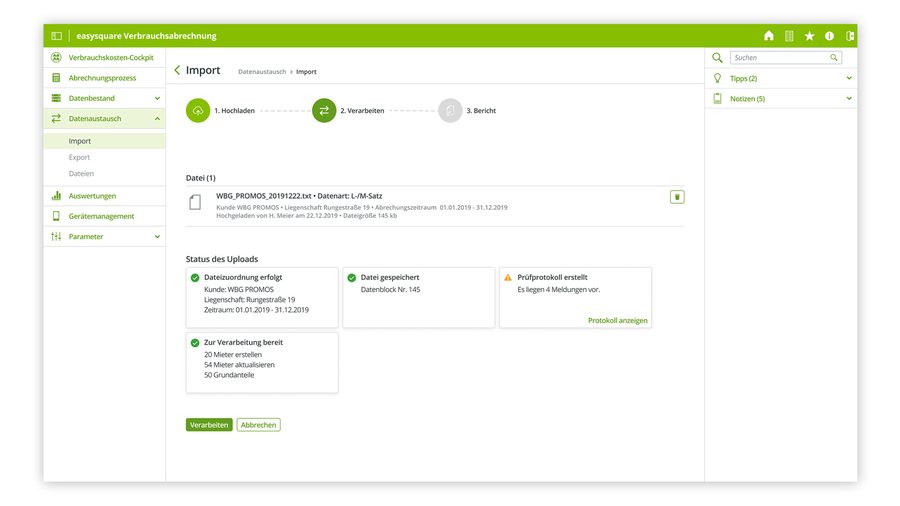This screenshot has width=900, height=506.
Task: Open the favorites star icon
Action: (x=809, y=36)
